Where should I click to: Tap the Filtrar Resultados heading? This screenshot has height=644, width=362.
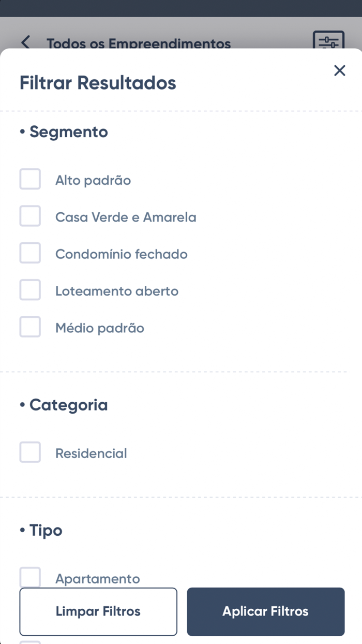[x=98, y=83]
